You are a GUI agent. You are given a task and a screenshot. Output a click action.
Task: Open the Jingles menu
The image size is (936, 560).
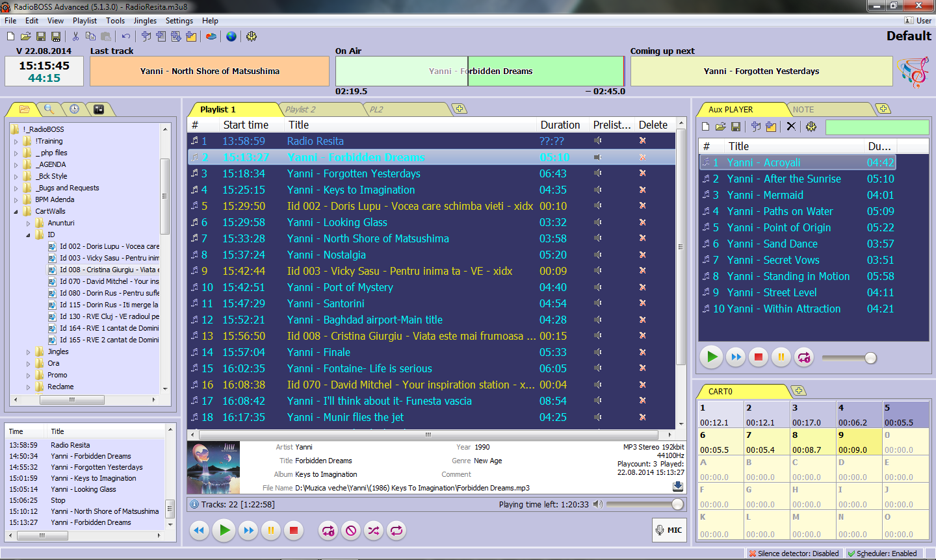coord(145,21)
